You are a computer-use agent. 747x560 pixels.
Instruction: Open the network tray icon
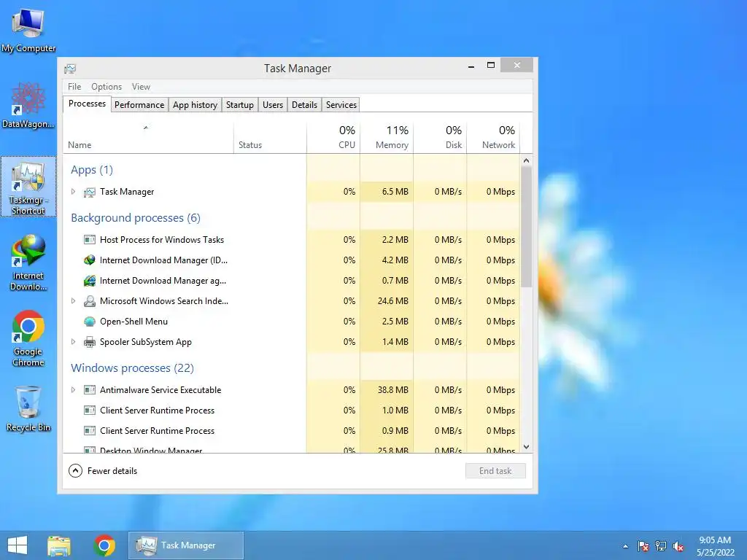tap(661, 546)
